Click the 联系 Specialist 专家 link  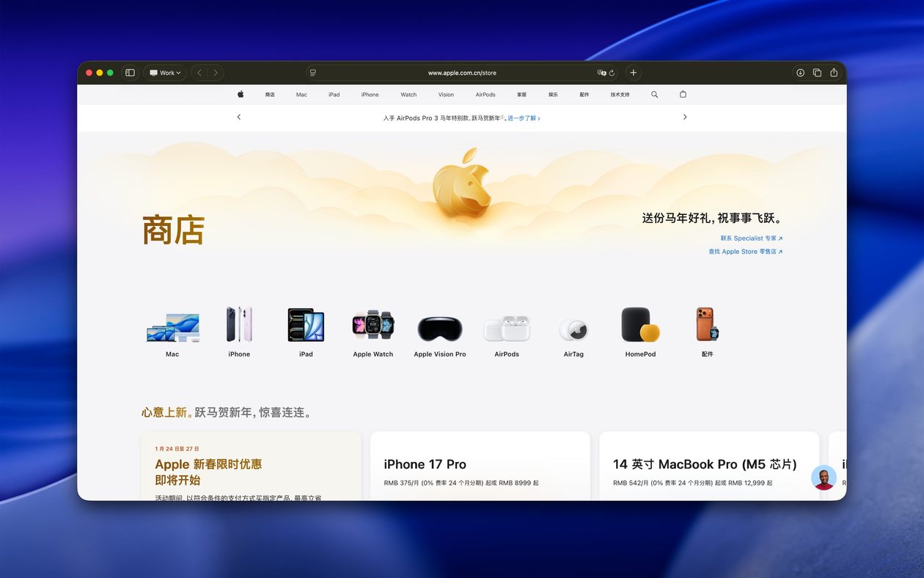click(x=749, y=238)
